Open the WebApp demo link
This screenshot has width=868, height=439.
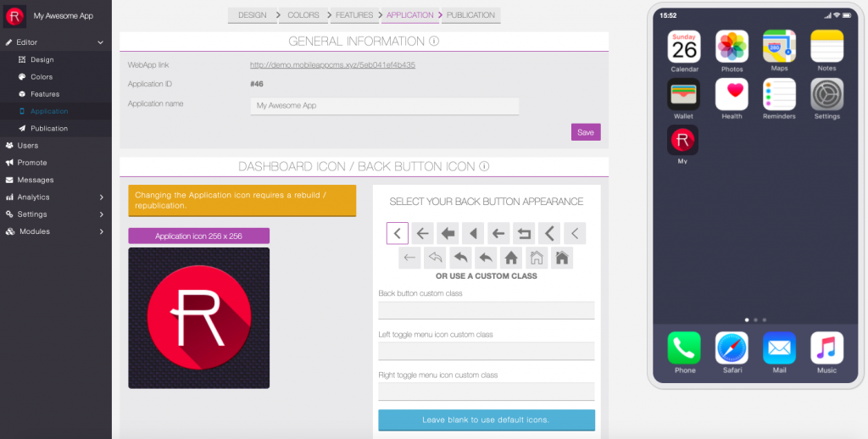pos(332,64)
